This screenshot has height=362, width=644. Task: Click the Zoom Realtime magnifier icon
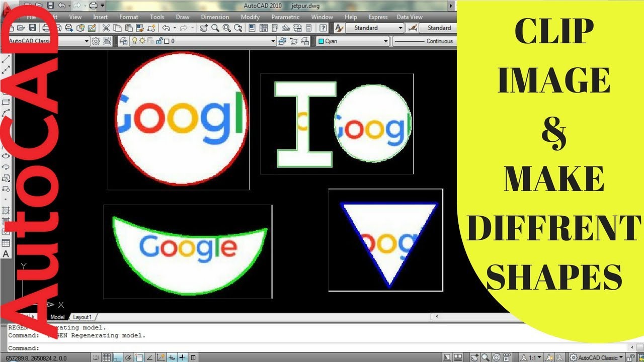tap(215, 28)
